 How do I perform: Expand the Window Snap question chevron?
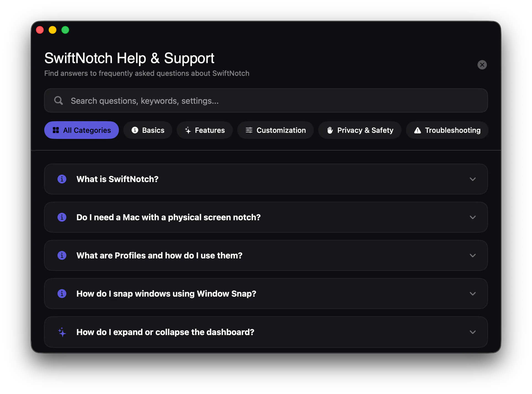(473, 294)
